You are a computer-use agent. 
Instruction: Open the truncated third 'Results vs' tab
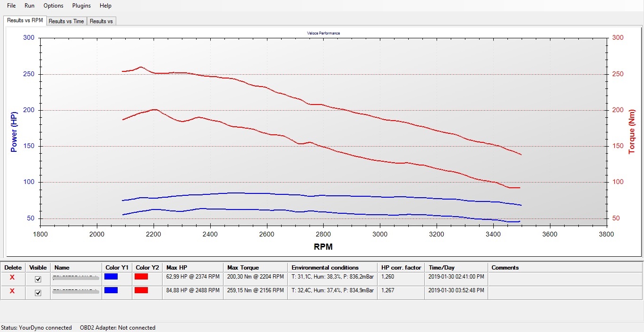(x=101, y=21)
